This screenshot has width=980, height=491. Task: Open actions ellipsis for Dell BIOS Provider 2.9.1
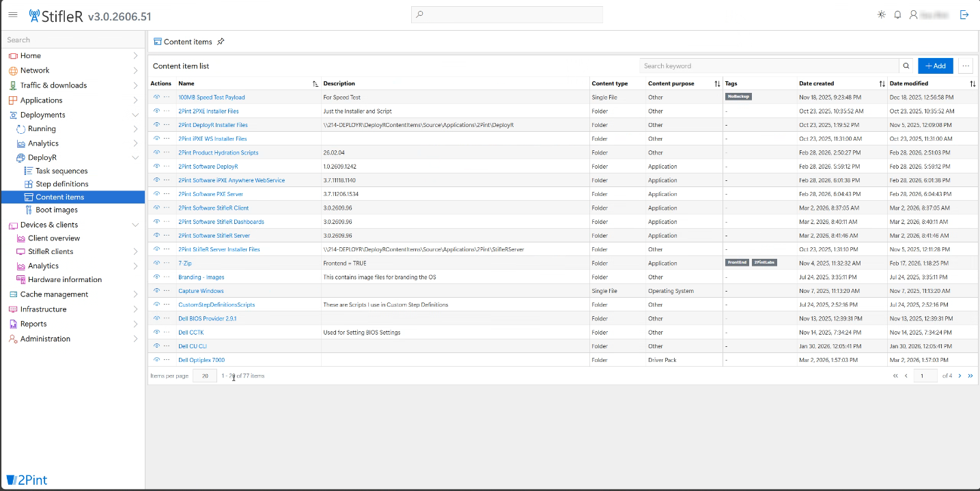167,318
